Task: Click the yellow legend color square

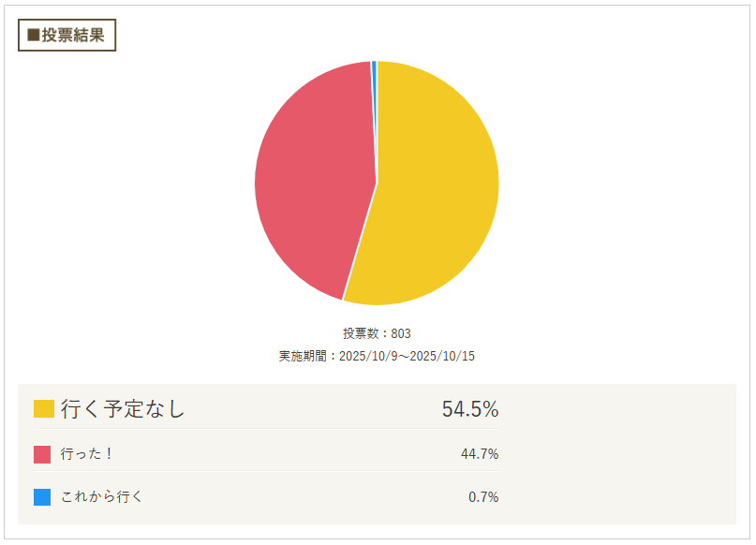Action: (x=43, y=409)
